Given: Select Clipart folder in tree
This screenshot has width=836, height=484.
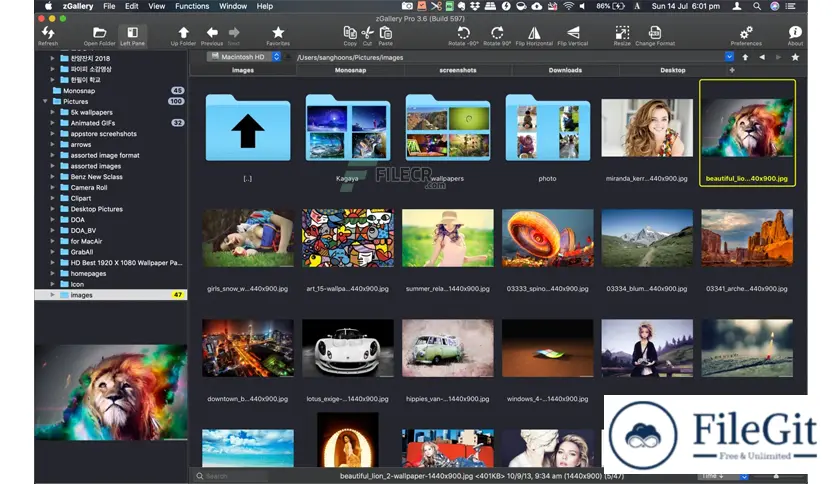Looking at the screenshot, I should pos(81,198).
